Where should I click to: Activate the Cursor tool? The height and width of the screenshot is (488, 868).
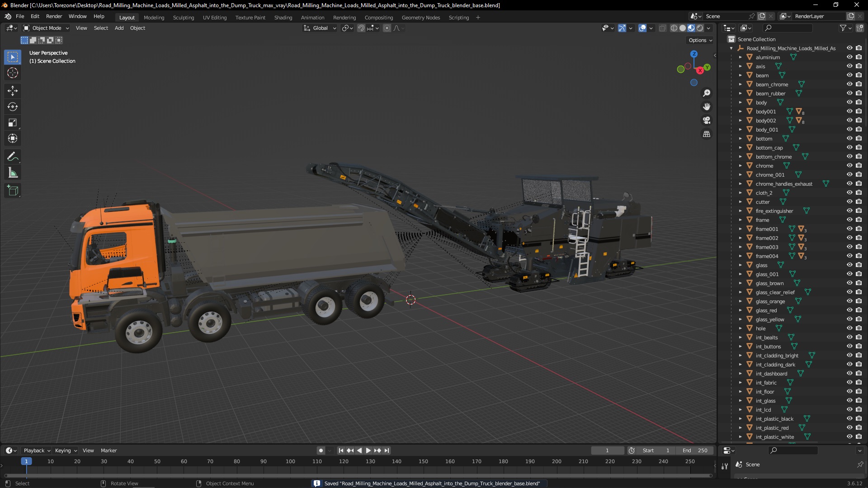coord(13,73)
